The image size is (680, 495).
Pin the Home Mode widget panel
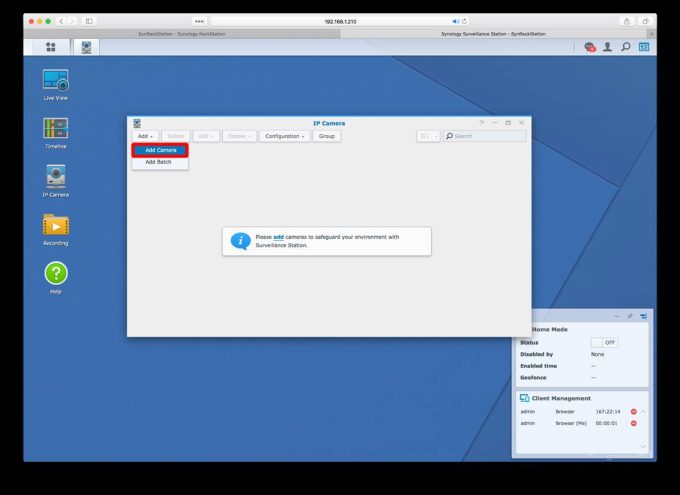pyautogui.click(x=629, y=316)
